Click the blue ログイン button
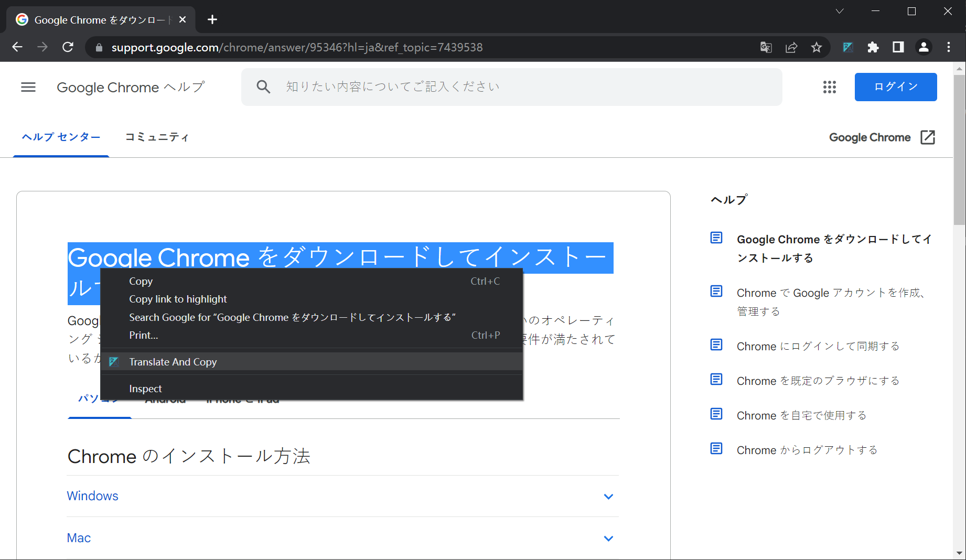Viewport: 966px width, 560px height. (x=896, y=87)
